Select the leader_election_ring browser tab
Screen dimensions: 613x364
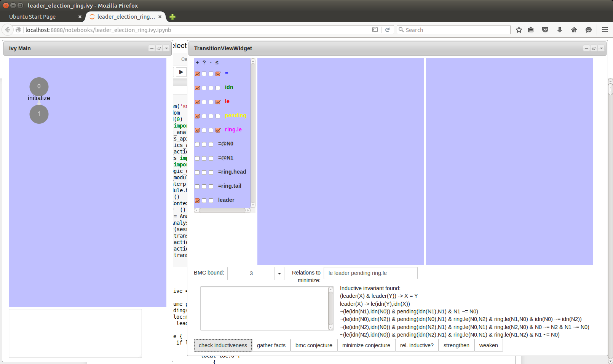pos(126,17)
